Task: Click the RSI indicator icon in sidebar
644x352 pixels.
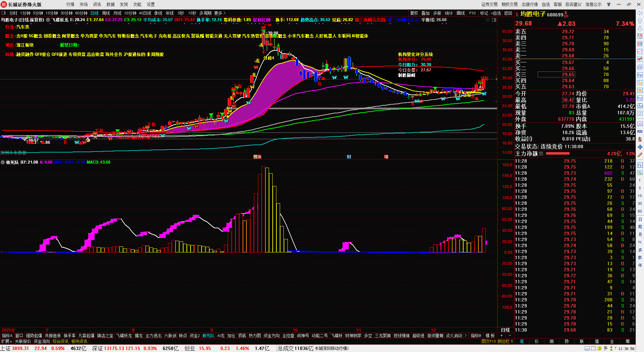Action: pyautogui.click(x=640, y=131)
